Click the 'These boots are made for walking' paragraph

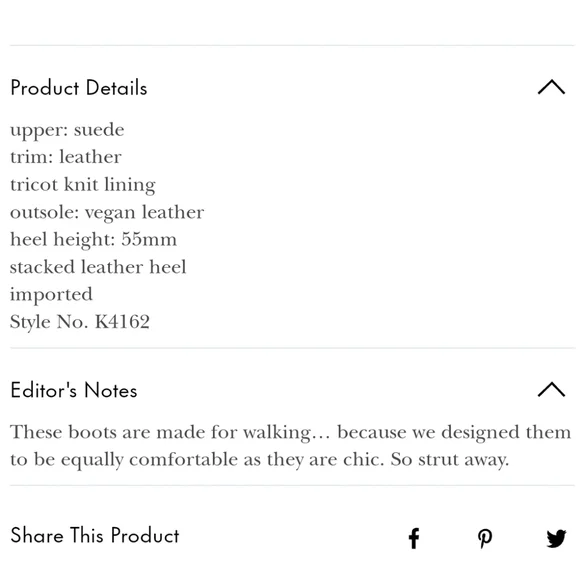(x=290, y=446)
